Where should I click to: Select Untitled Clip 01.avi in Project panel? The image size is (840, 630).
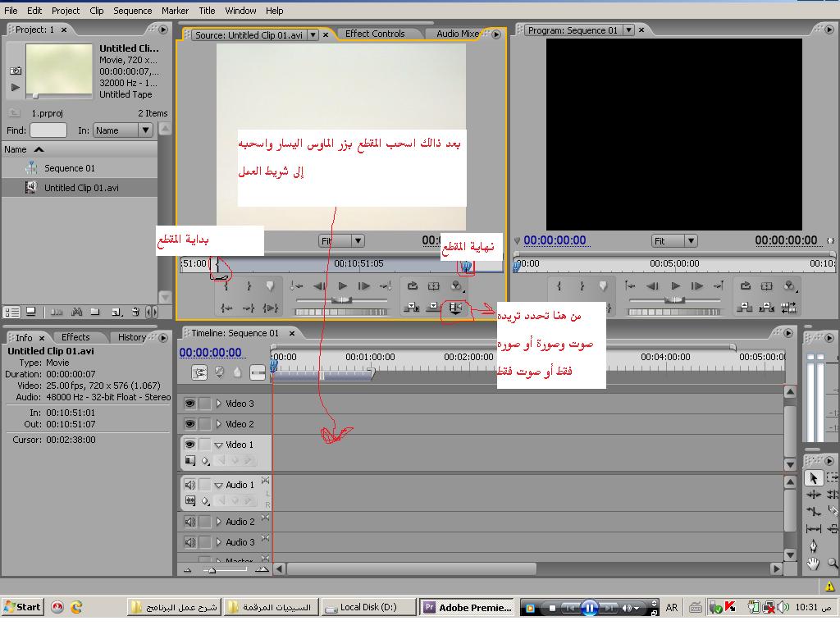[81, 188]
